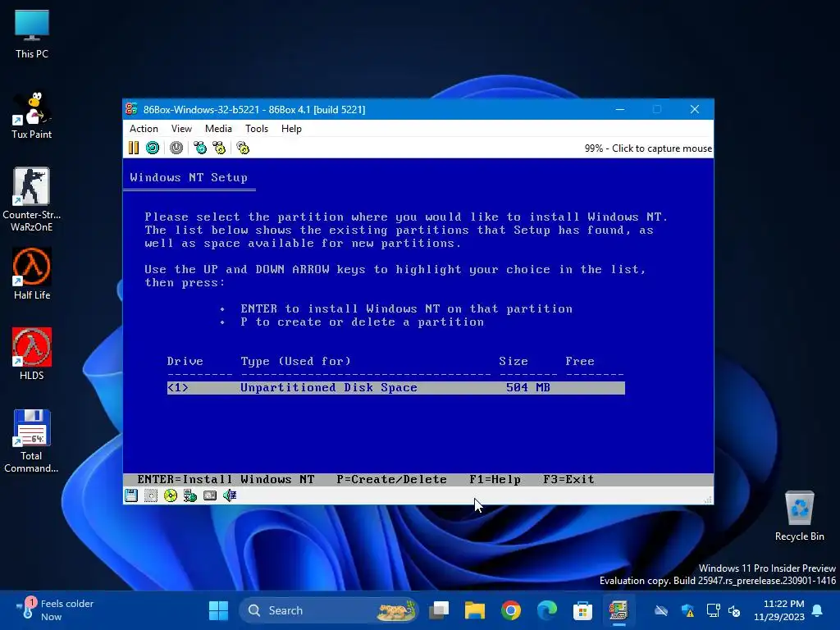Click the '504 MB' size value
Screen dimensions: 840x630
point(527,387)
